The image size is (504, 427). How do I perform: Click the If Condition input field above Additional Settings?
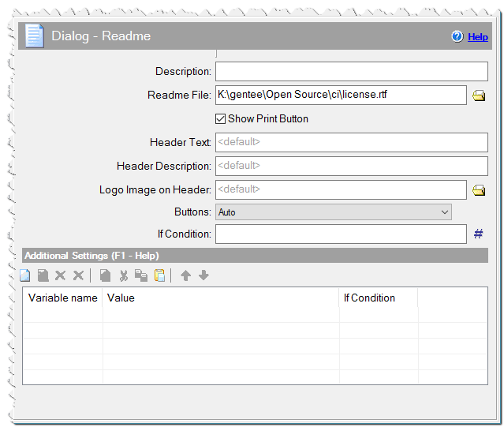[x=341, y=234]
